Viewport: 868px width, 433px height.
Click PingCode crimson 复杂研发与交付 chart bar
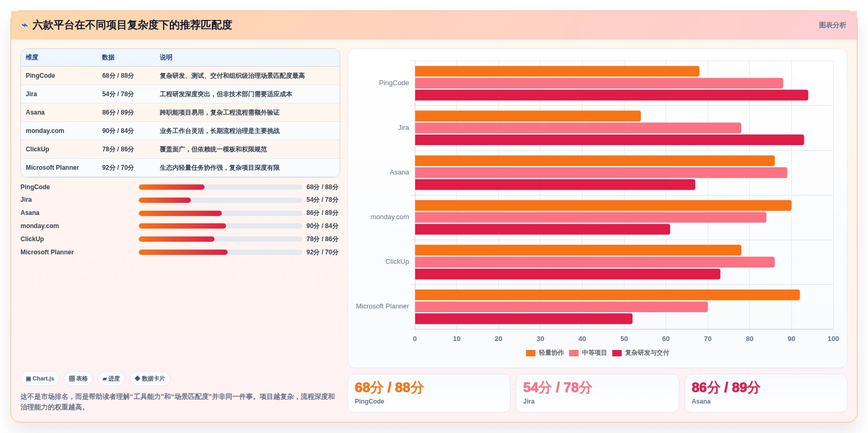[x=611, y=95]
